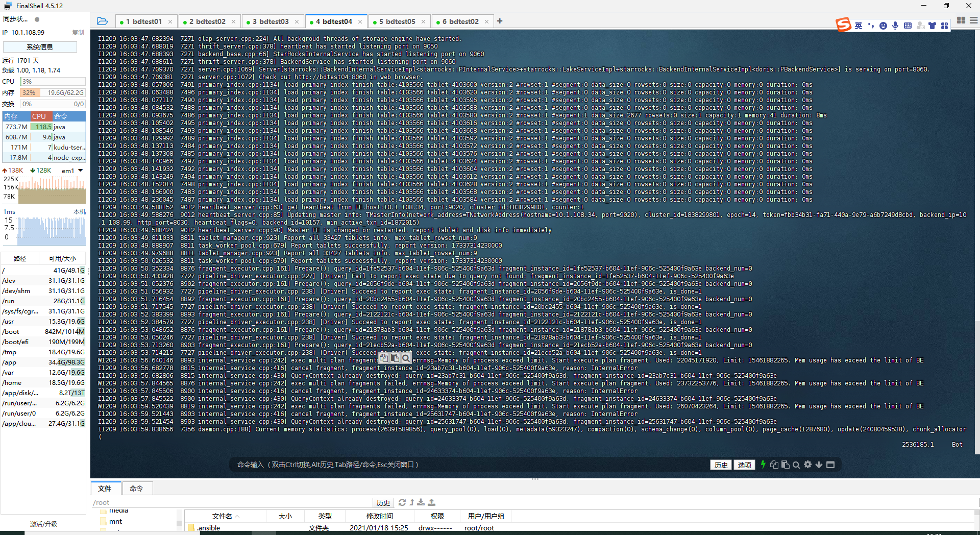Open terminal settings gear icon
The height and width of the screenshot is (535, 980).
click(807, 465)
